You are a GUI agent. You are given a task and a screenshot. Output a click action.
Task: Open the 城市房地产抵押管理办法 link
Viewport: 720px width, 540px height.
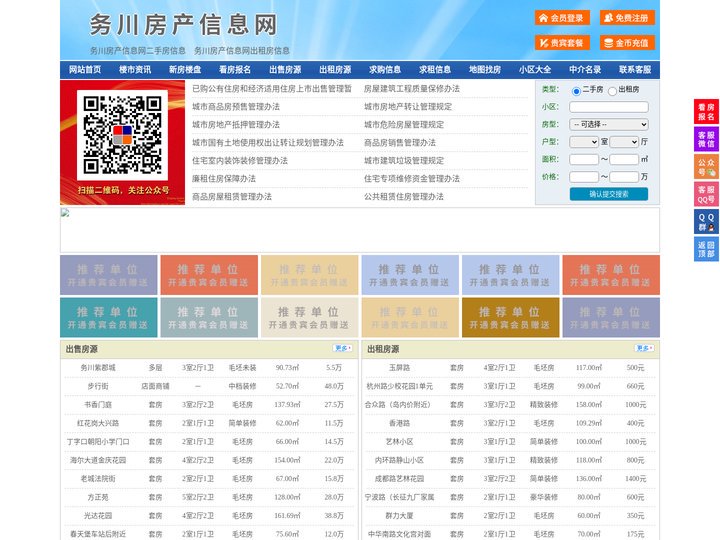(236, 124)
